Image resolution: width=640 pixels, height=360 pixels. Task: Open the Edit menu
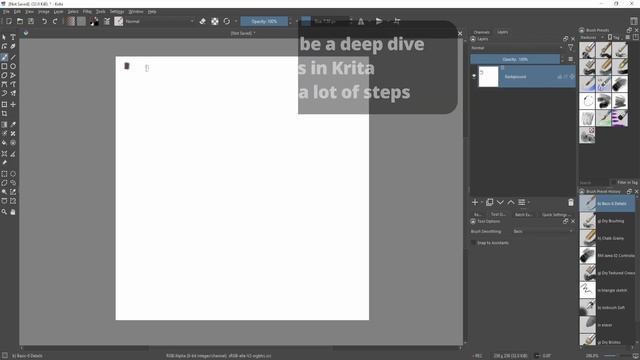[17, 12]
